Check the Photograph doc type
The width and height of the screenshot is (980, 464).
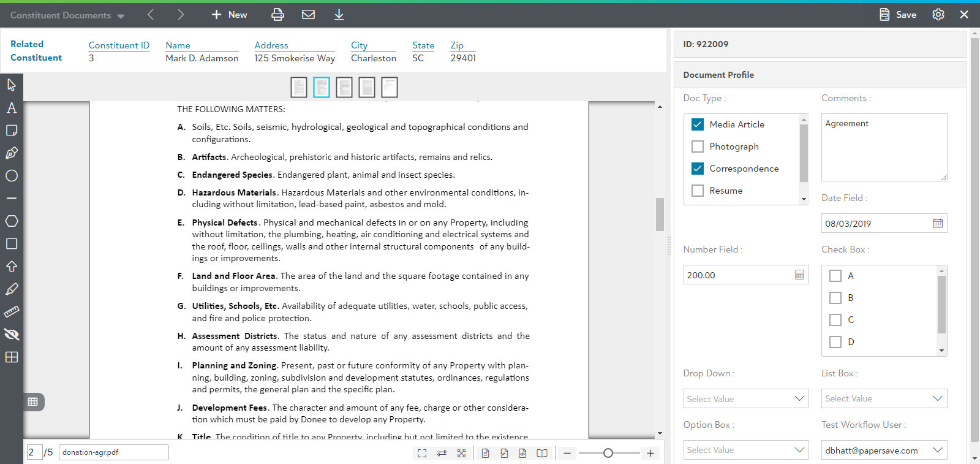[x=697, y=146]
